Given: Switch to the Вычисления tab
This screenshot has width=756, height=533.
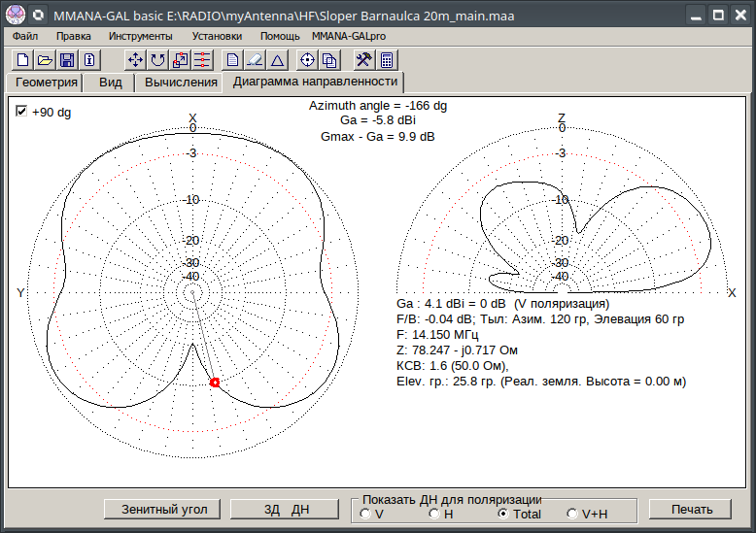Looking at the screenshot, I should point(181,83).
